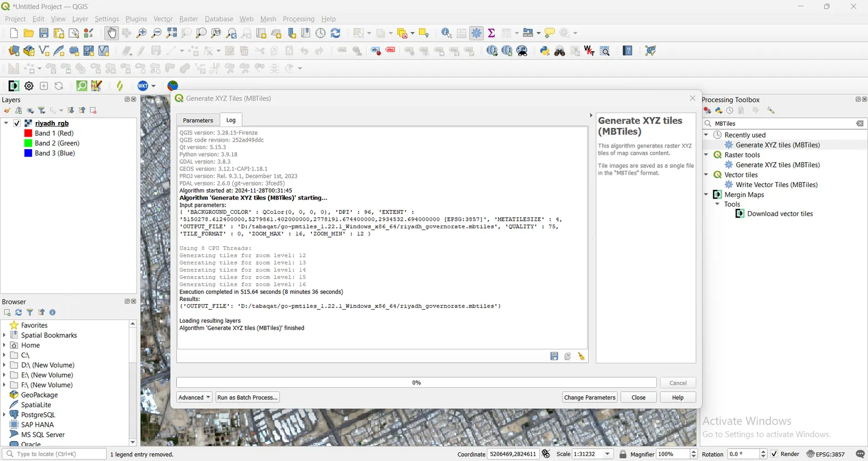Screen dimensions: 868x461
Task: Switch to the Parameters tab
Action: (x=198, y=120)
